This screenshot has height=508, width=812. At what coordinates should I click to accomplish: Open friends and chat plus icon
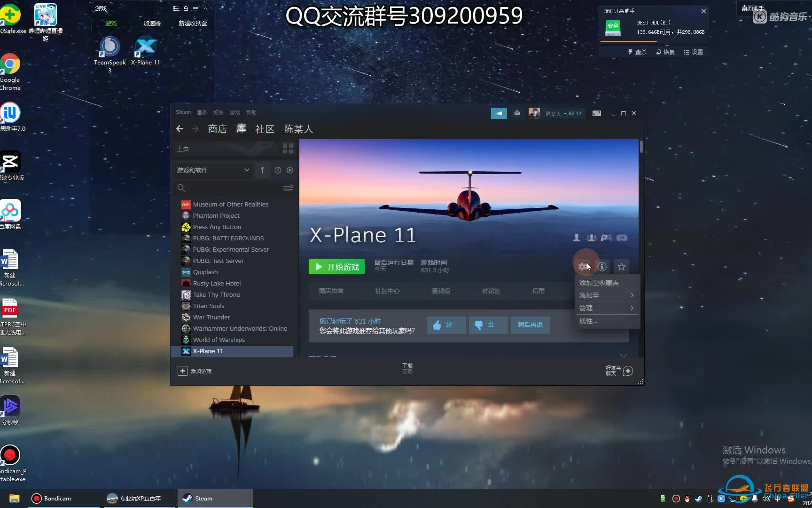pyautogui.click(x=628, y=371)
